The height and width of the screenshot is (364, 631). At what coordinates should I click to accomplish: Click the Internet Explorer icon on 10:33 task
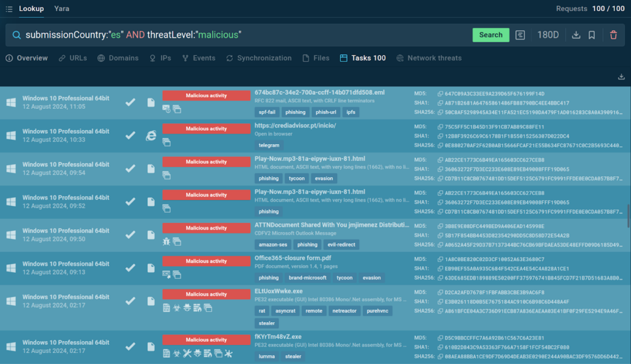150,135
